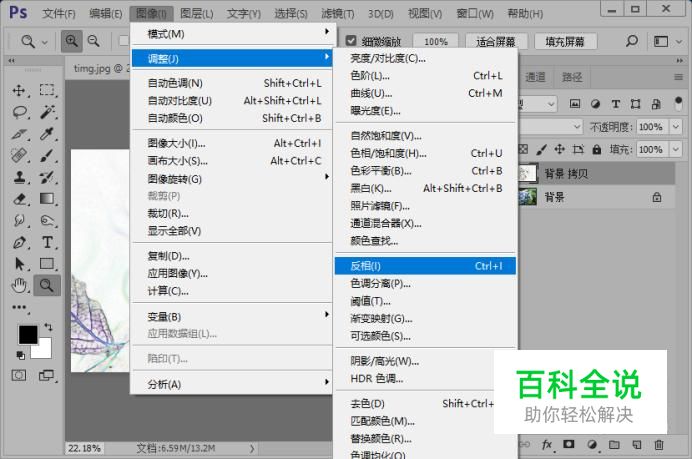Toggle the layer filtering on/off switch
This screenshot has width=692, height=459.
click(x=678, y=103)
